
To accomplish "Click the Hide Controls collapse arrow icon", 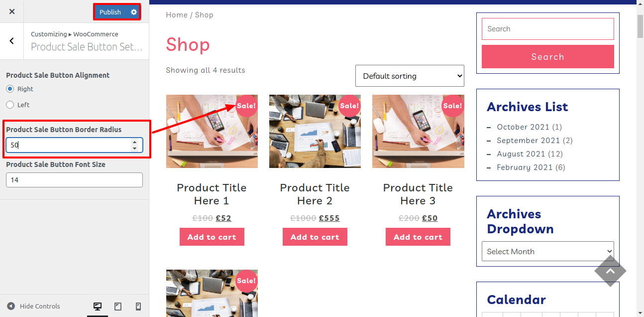I will pos(11,306).
